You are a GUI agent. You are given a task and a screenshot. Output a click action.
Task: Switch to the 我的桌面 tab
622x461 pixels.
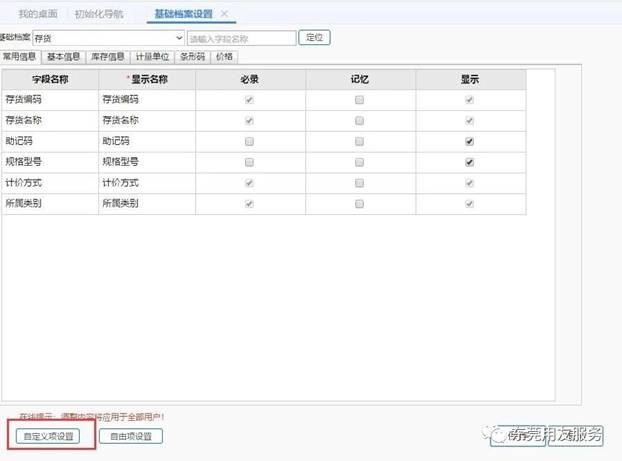click(x=38, y=14)
